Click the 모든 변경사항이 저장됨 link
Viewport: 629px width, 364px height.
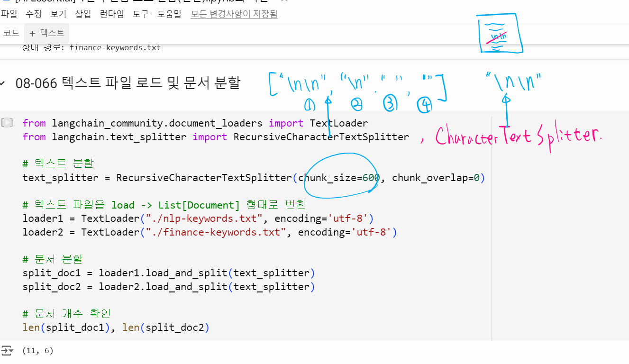pos(234,14)
